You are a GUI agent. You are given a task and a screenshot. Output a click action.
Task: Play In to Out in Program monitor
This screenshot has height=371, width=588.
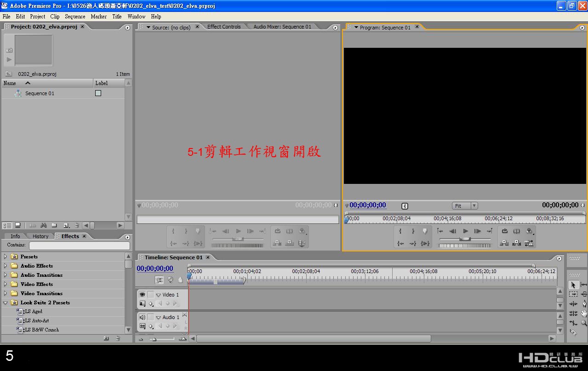425,244
